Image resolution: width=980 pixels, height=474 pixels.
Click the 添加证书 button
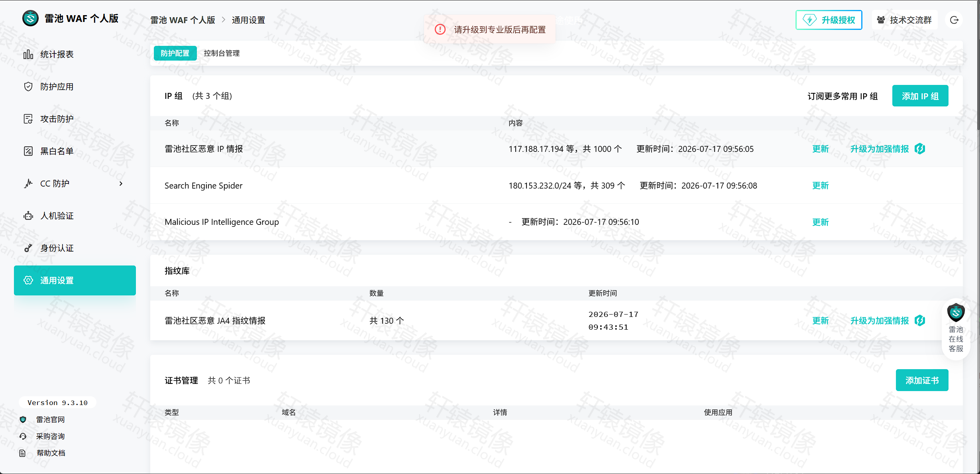click(922, 380)
